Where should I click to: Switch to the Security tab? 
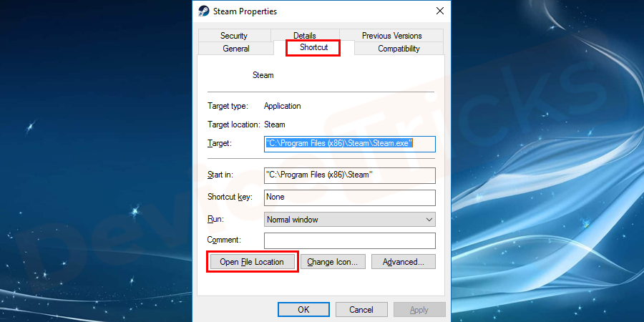tap(234, 36)
